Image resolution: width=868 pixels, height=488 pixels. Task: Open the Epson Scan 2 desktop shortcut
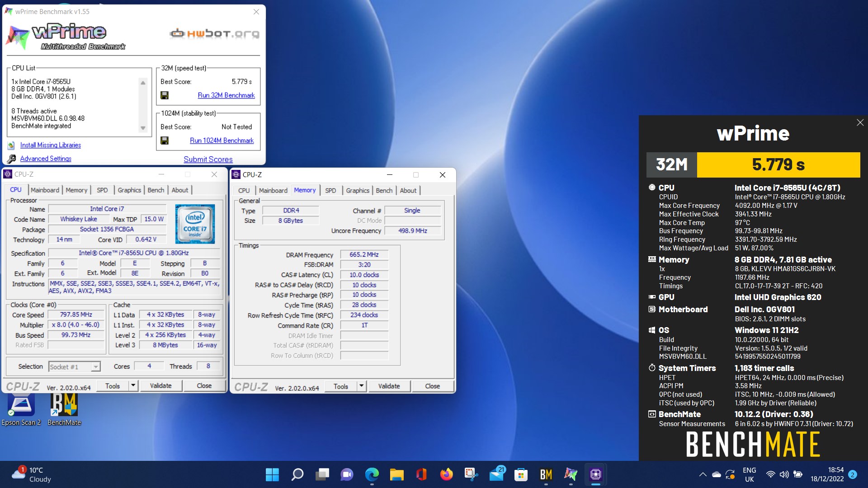21,409
